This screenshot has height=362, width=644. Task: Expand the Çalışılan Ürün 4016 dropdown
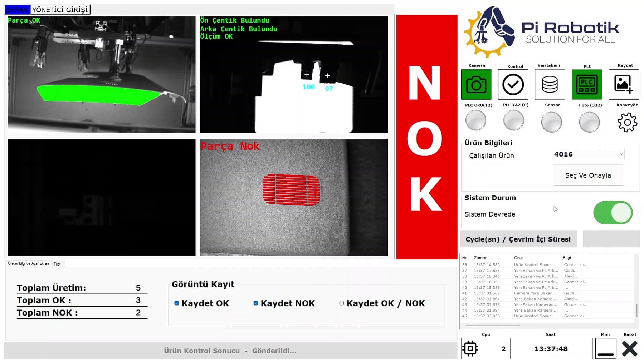coord(589,154)
